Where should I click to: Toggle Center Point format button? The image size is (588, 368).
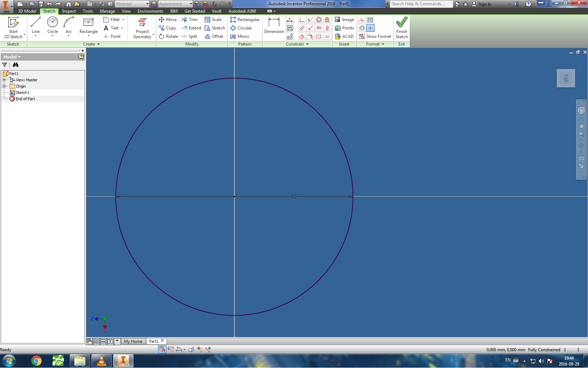[x=370, y=28]
